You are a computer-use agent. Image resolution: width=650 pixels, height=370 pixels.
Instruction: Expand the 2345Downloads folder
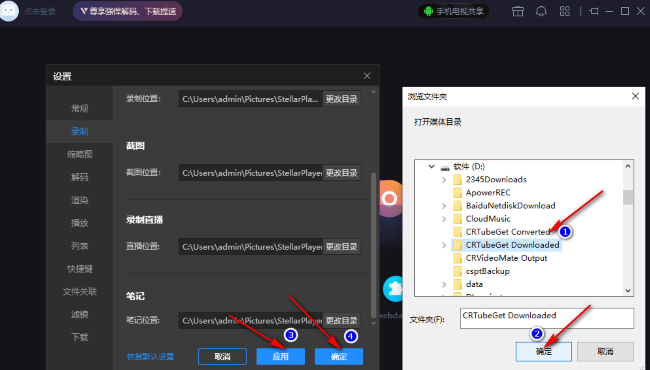pyautogui.click(x=444, y=180)
